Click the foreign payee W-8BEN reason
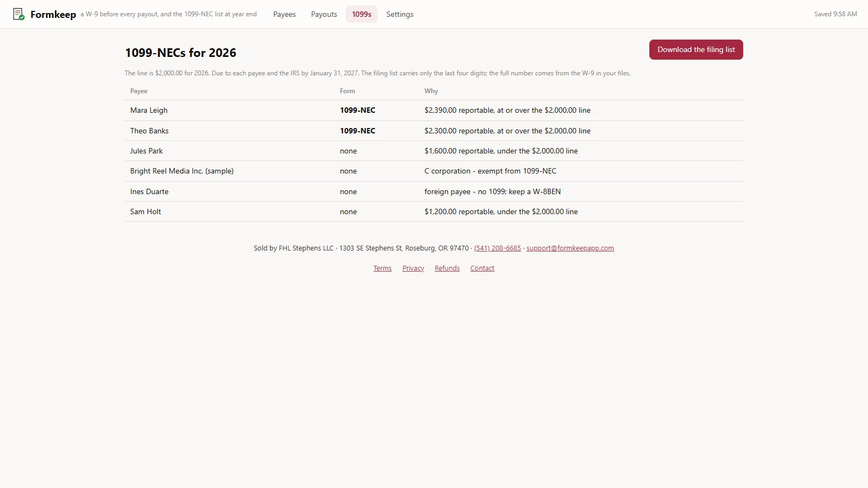Screen dimensions: 868x488 pyautogui.click(x=493, y=191)
